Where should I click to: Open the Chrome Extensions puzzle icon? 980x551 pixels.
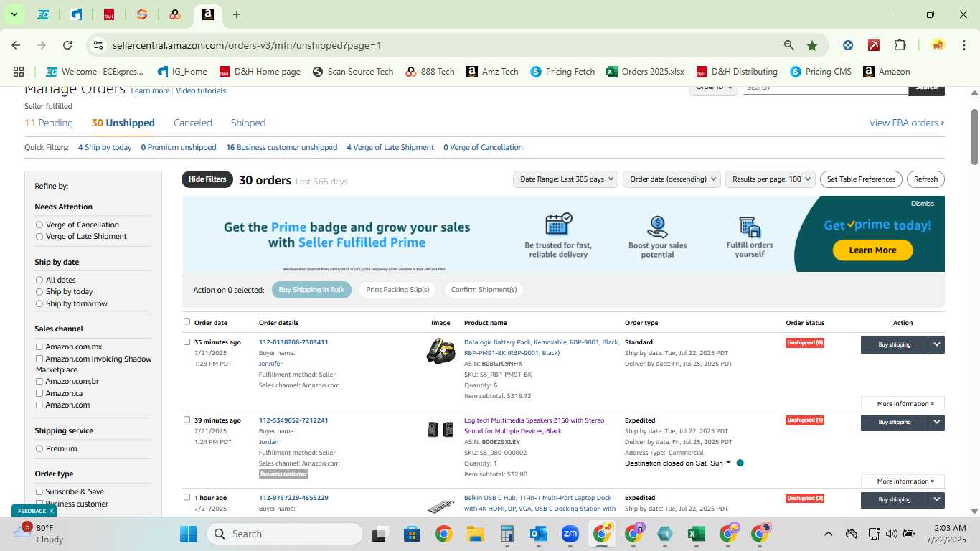click(900, 45)
